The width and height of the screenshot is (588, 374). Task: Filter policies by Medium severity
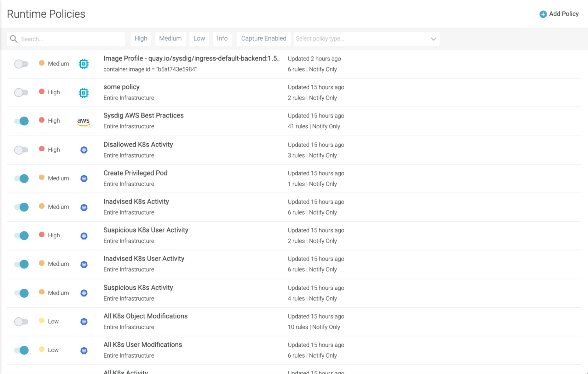point(170,39)
